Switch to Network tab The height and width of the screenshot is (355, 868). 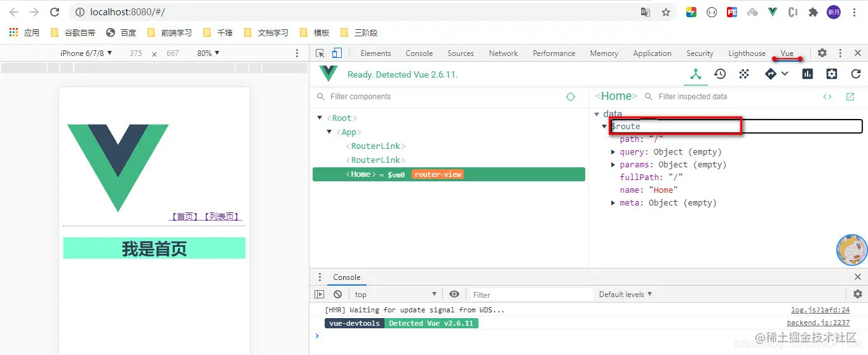coord(503,53)
